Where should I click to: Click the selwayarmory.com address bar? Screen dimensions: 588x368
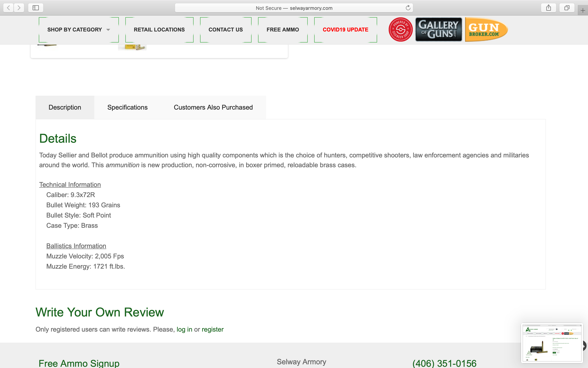294,8
